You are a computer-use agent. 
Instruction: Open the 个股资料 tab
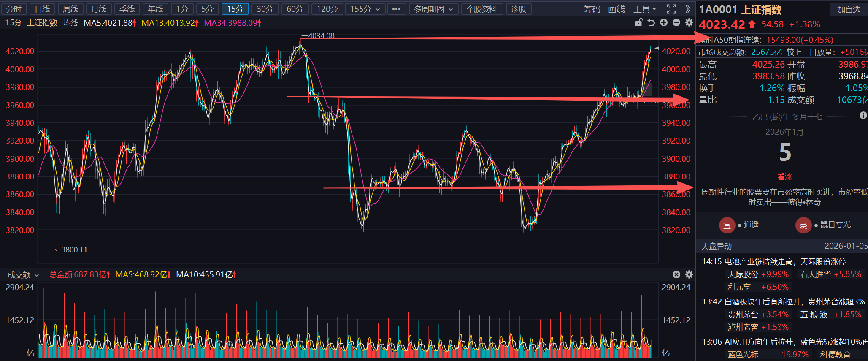(481, 9)
